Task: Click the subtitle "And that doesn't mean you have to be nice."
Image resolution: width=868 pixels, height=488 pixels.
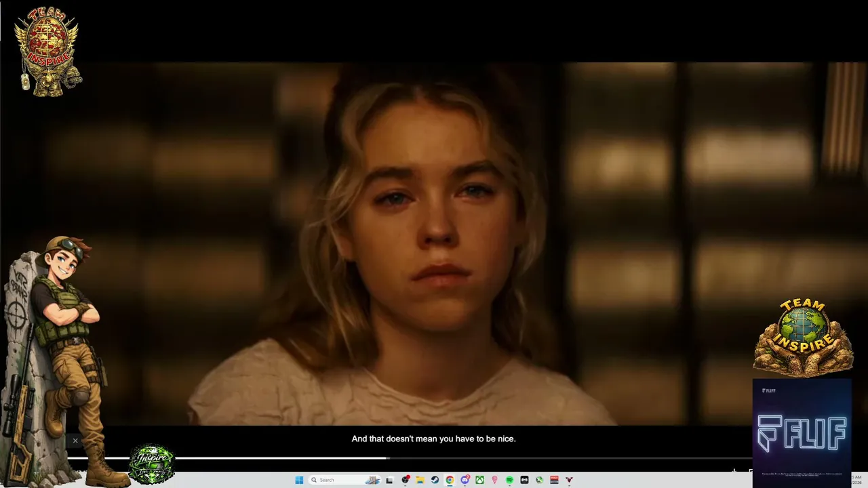Action: (x=433, y=439)
